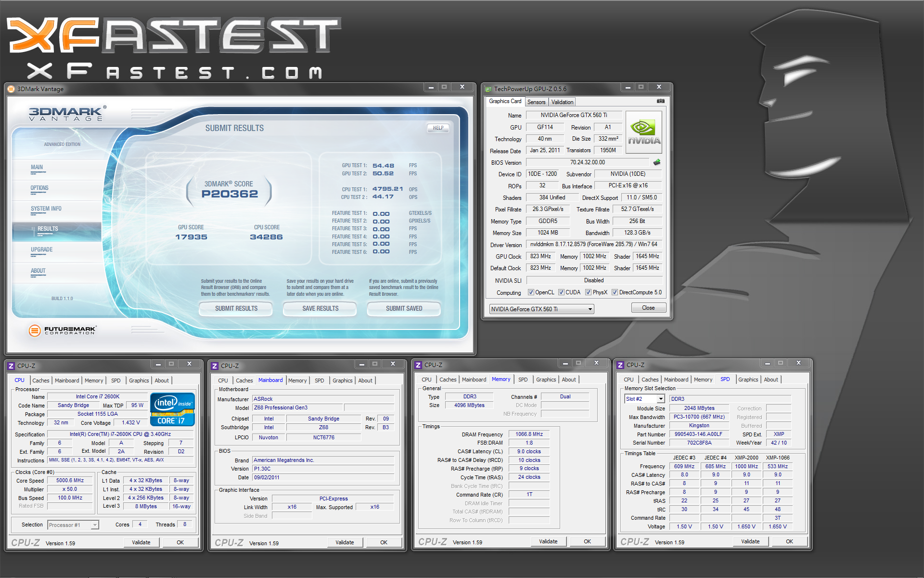Click the CAS# Latency 9.0 clocks value
Image resolution: width=924 pixels, height=578 pixels.
click(x=529, y=451)
